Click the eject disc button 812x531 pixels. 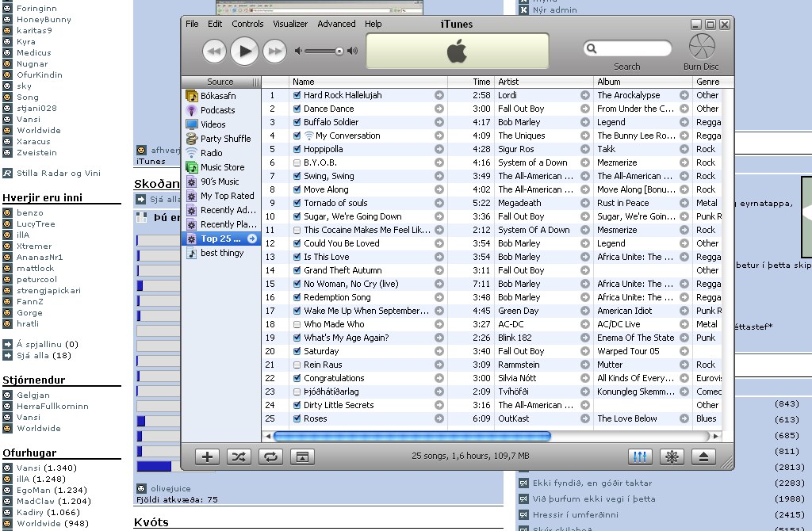pos(704,457)
